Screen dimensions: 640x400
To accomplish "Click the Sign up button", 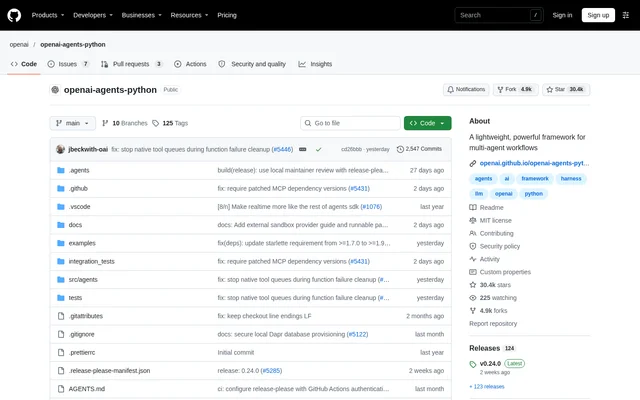I will pos(598,15).
